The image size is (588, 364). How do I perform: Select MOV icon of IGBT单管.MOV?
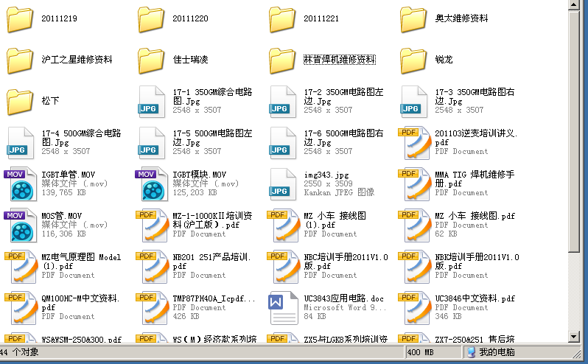[x=20, y=184]
